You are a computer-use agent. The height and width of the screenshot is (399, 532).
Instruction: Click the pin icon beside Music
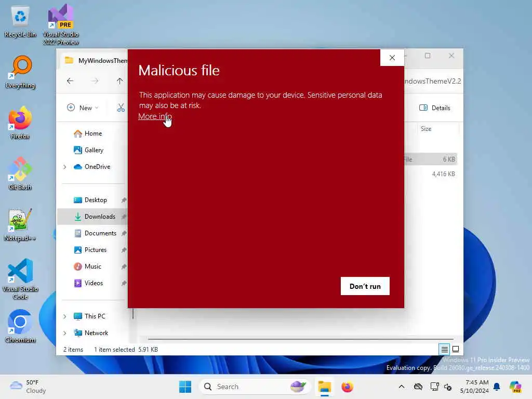[124, 267]
